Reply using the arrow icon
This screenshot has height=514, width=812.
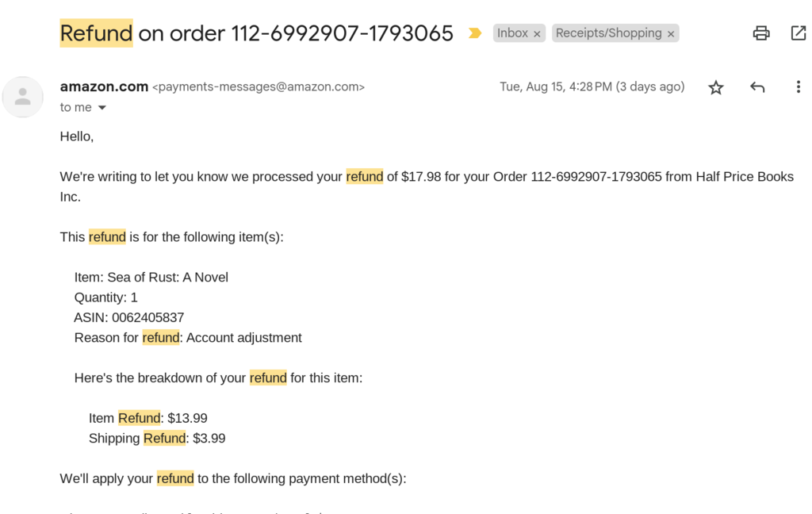point(757,87)
